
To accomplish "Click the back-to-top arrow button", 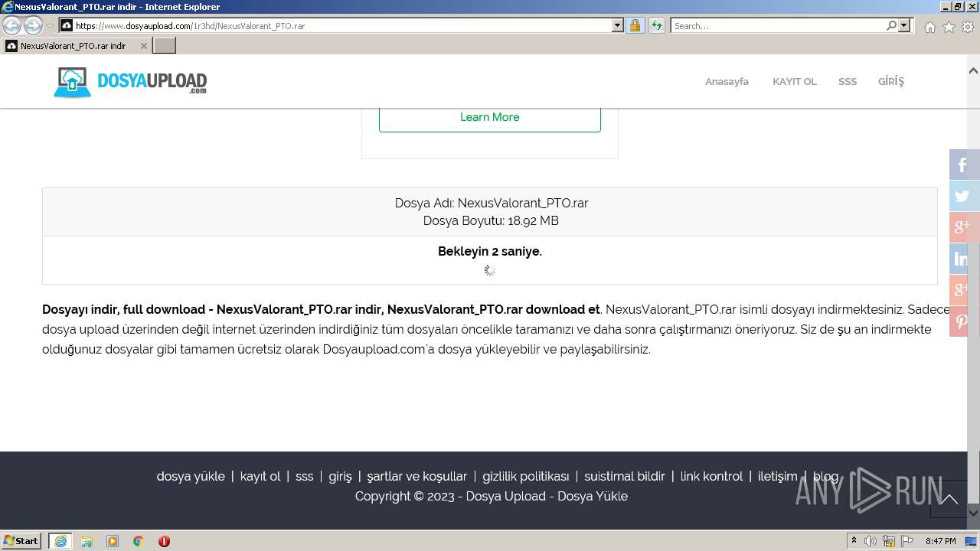I will coord(949,499).
